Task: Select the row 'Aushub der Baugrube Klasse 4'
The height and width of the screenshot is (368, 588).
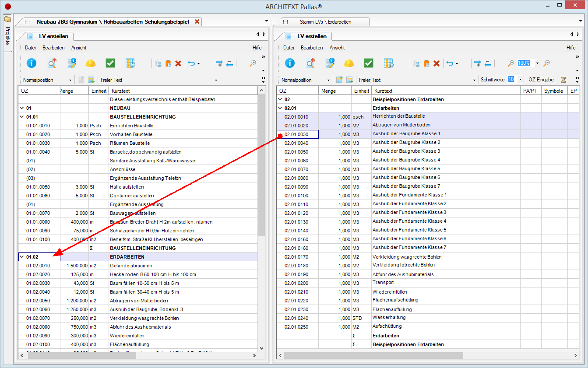Action: (427, 161)
